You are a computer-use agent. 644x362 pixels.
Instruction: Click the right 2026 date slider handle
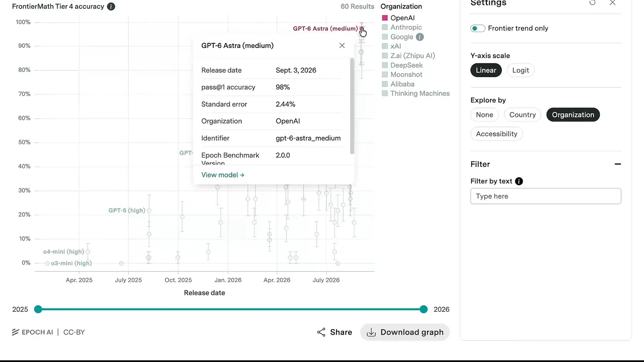coord(423,309)
